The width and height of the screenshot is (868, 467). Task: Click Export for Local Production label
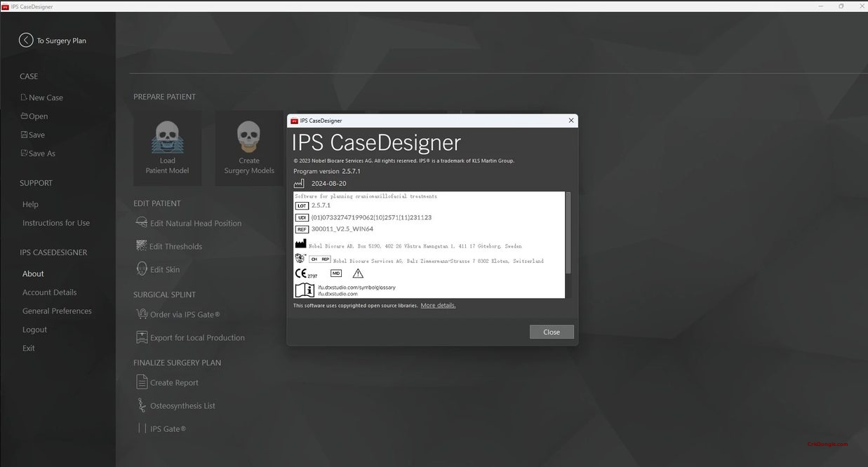197,337
